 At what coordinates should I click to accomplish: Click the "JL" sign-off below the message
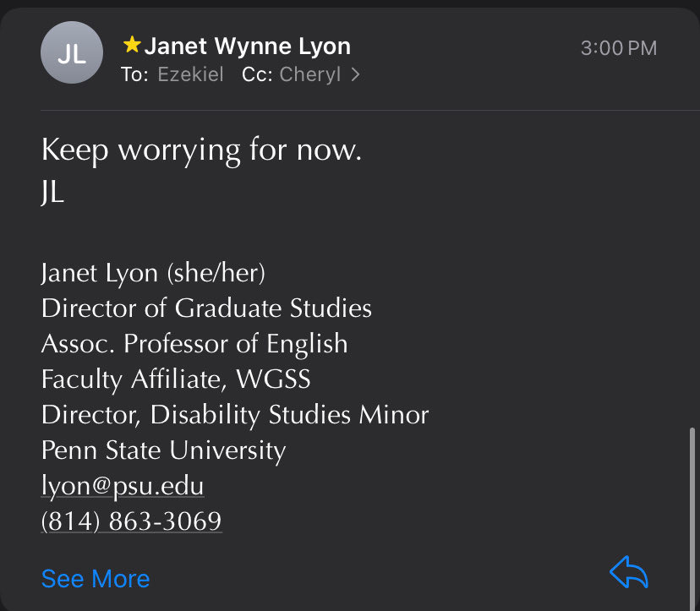click(x=52, y=193)
